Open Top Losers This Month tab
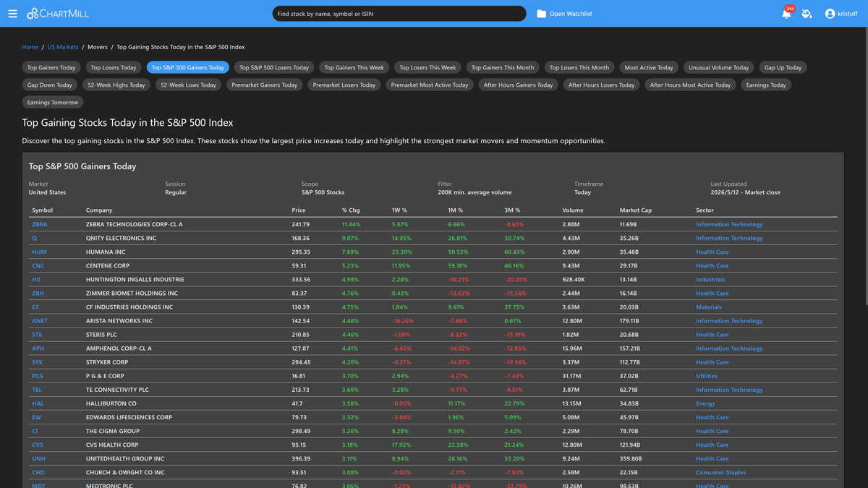868x488 pixels. click(x=579, y=67)
